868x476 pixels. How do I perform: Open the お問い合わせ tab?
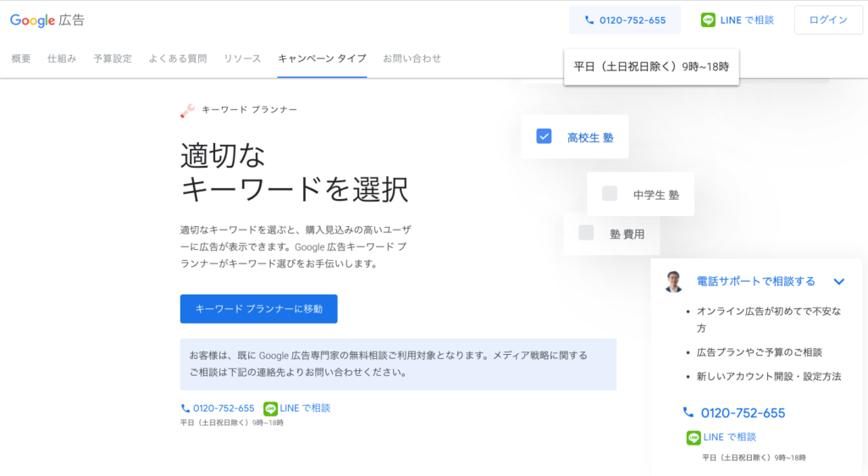(x=412, y=58)
